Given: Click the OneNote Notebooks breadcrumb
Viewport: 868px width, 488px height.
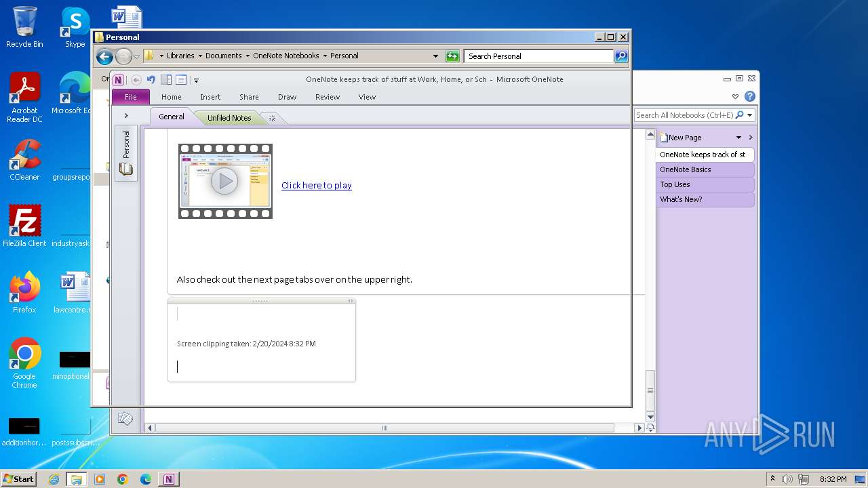Looking at the screenshot, I should point(286,56).
